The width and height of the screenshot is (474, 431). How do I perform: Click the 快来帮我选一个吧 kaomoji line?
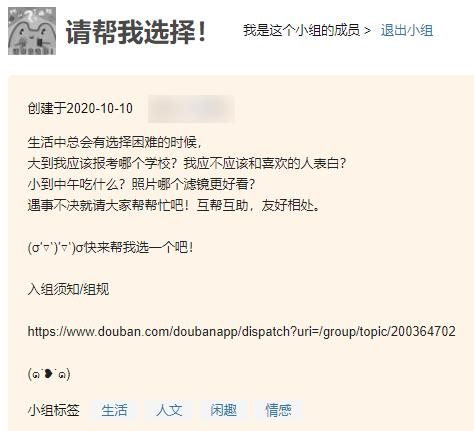tap(110, 247)
